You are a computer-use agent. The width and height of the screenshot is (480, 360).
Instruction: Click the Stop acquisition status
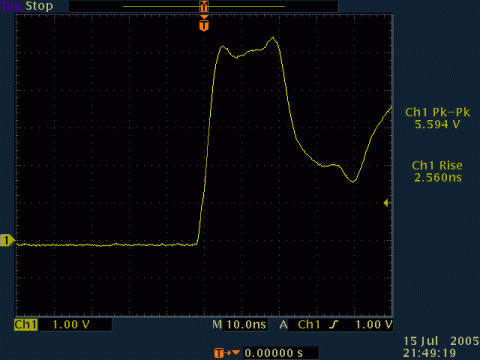pyautogui.click(x=39, y=6)
